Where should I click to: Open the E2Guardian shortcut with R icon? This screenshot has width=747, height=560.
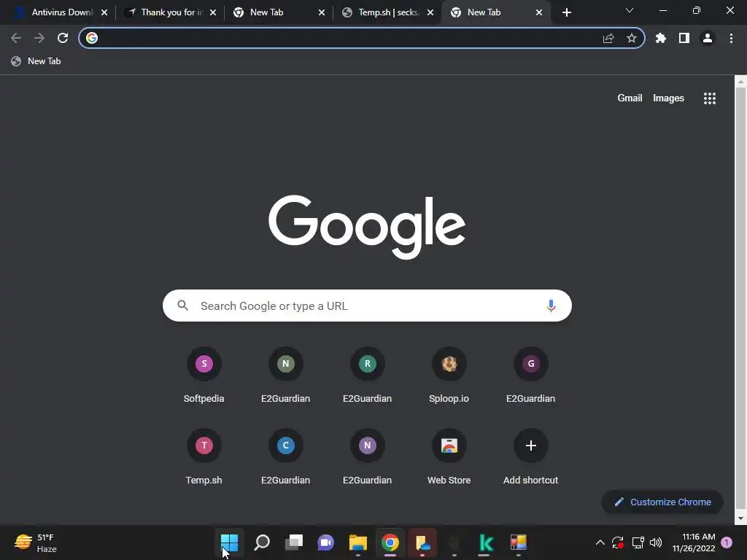(x=368, y=376)
